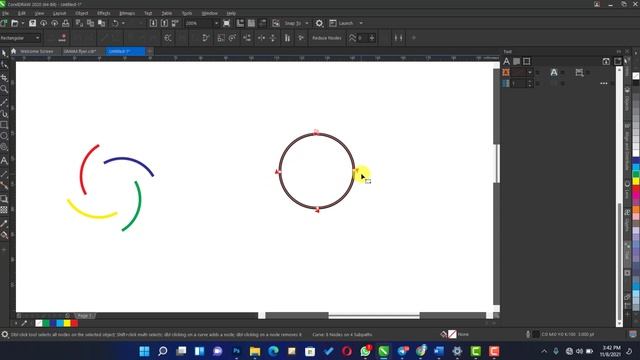The width and height of the screenshot is (640, 360).
Task: Click the horizontal scrollbar thumb
Action: 374,316
